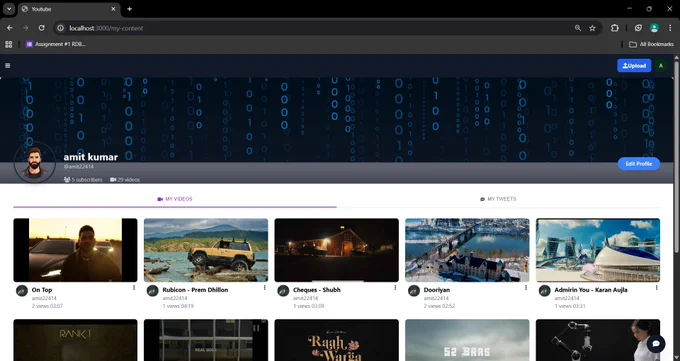Open the browser Extensions puzzle icon

[x=615, y=28]
